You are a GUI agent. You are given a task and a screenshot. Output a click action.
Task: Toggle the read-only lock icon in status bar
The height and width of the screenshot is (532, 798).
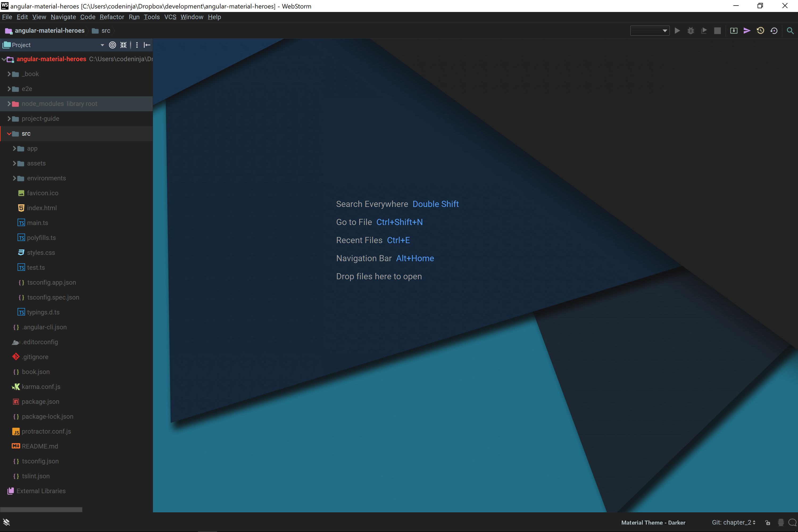coord(768,522)
